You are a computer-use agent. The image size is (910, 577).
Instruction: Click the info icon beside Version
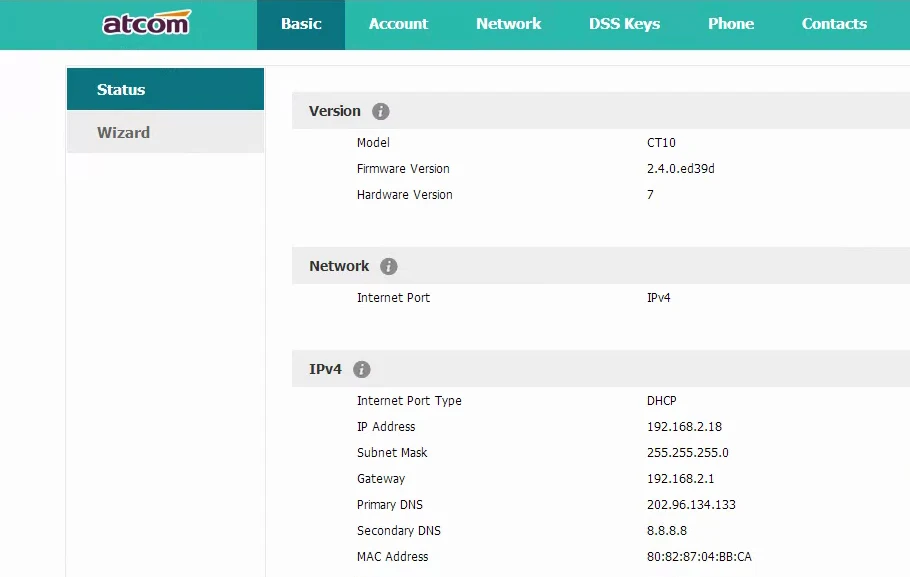[381, 111]
